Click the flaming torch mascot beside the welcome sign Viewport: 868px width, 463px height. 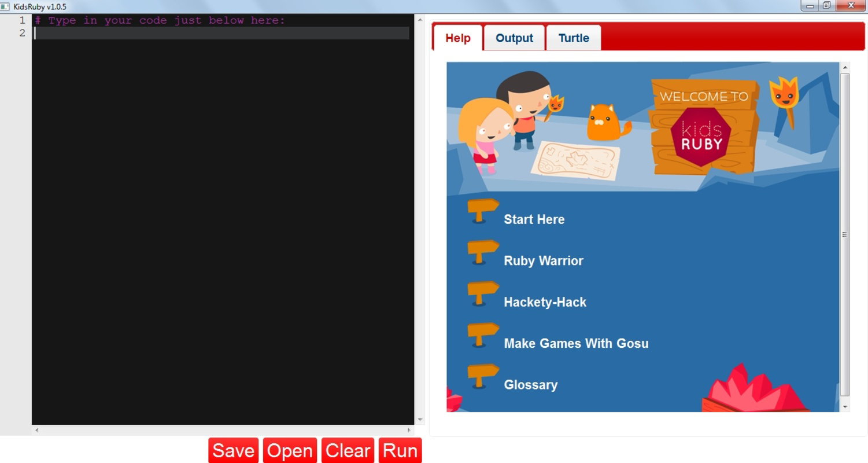coord(785,101)
